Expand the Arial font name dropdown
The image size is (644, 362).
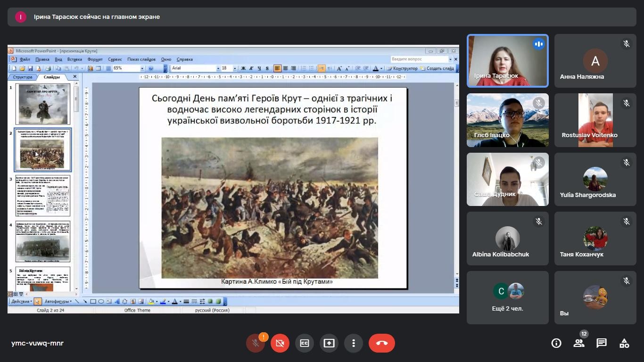click(218, 68)
